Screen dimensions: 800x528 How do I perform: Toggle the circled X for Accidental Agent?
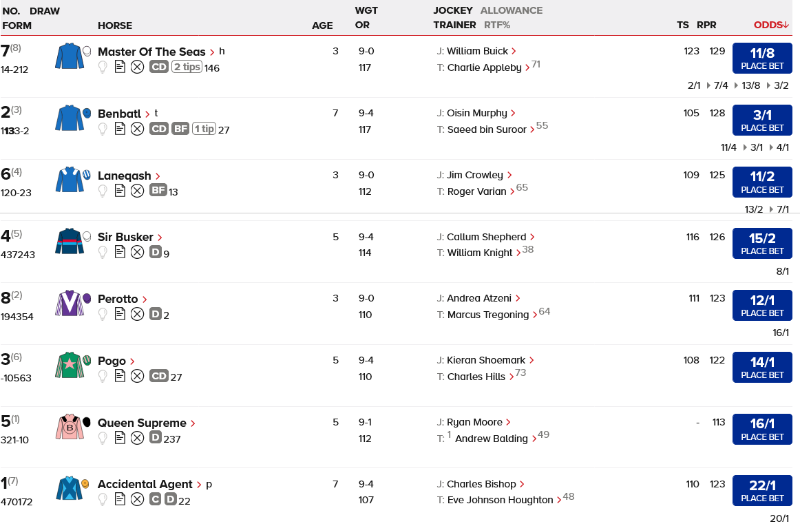point(137,499)
